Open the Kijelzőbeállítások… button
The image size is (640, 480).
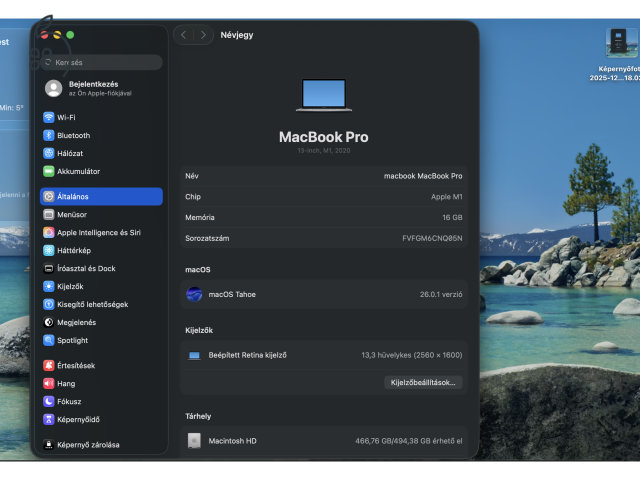[x=423, y=382]
